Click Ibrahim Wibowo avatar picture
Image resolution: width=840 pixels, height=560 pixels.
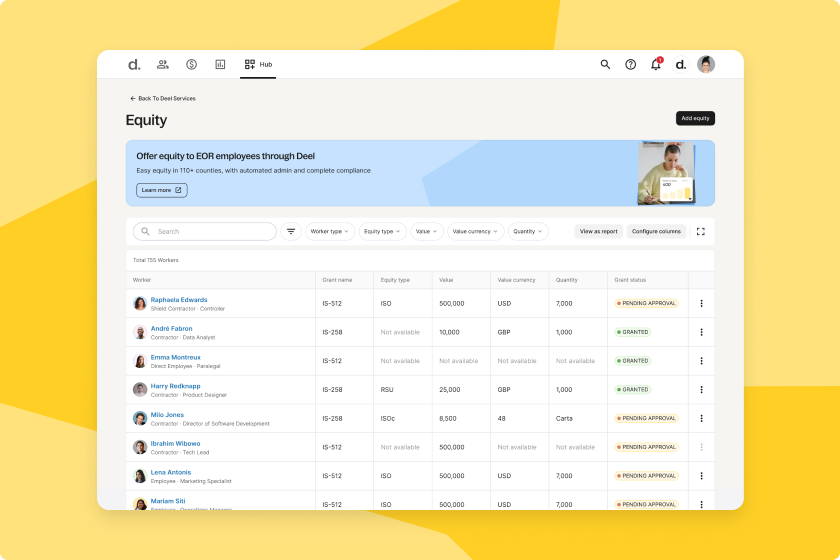[140, 447]
